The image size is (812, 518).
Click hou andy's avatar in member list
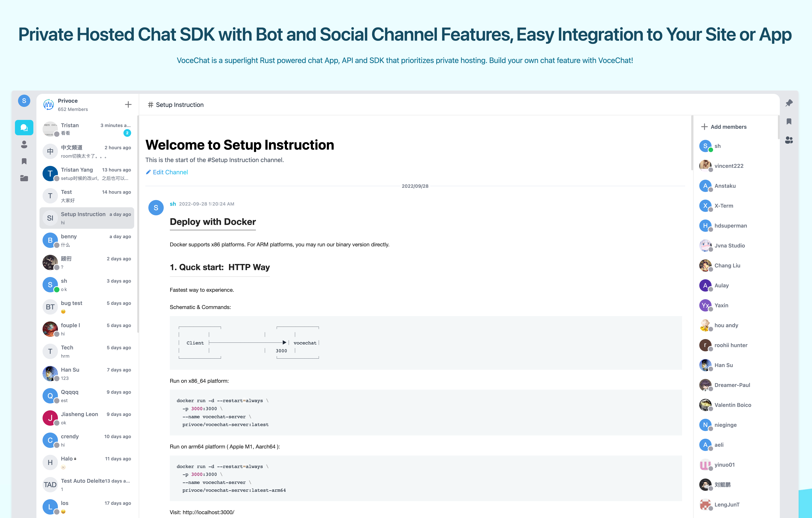pyautogui.click(x=705, y=325)
